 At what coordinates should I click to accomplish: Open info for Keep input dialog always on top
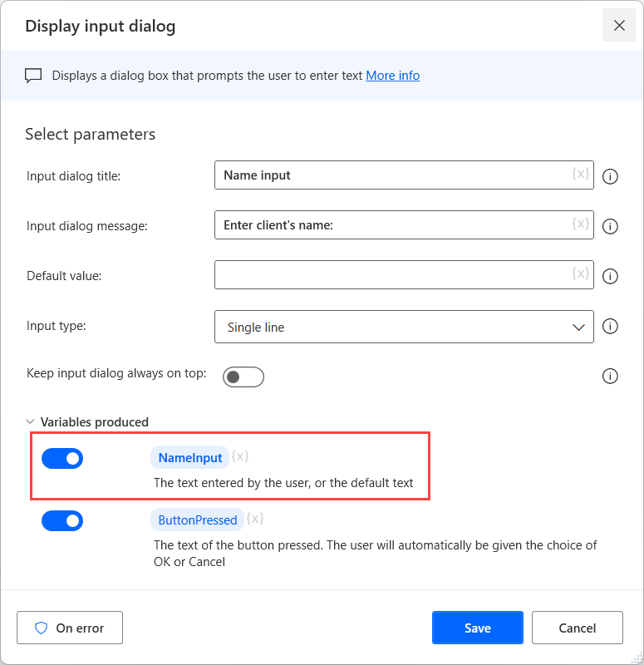(x=610, y=376)
